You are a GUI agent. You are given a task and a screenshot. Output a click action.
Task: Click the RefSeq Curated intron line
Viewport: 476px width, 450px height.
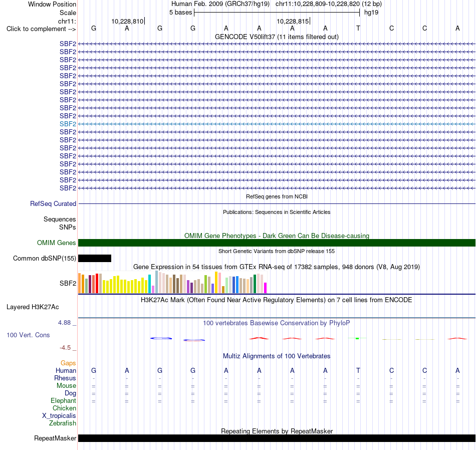point(277,204)
